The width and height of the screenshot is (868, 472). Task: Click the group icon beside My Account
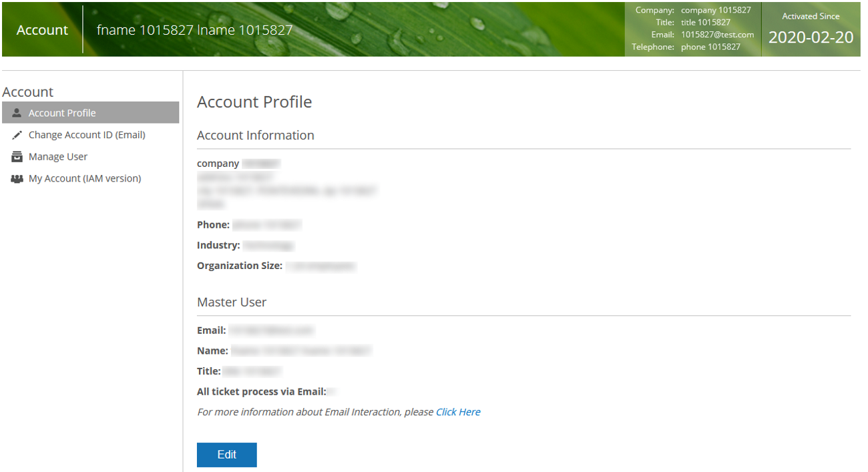coord(17,179)
